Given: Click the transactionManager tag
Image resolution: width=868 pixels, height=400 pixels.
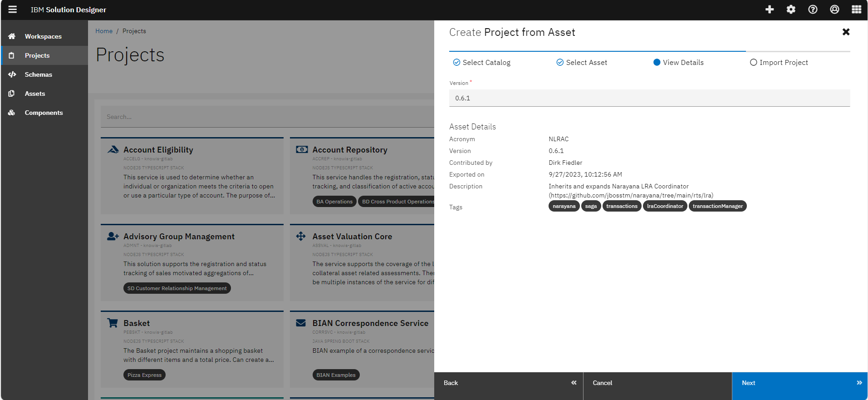Looking at the screenshot, I should pyautogui.click(x=718, y=206).
